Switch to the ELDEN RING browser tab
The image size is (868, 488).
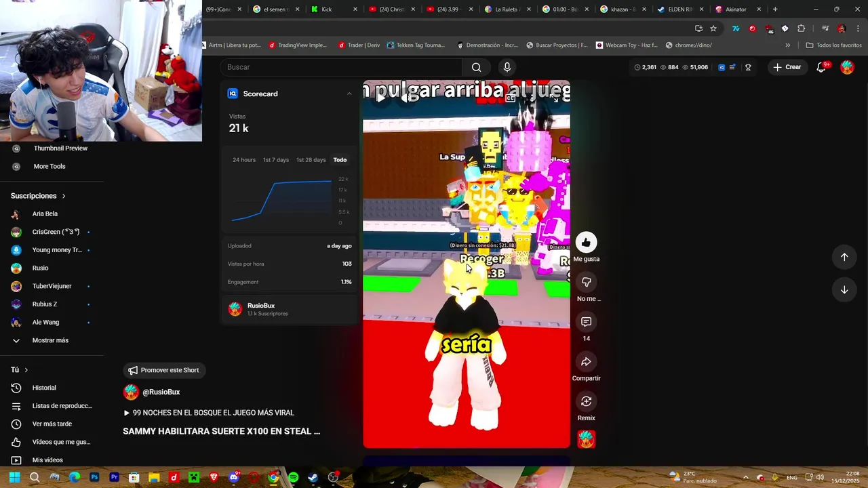[681, 9]
